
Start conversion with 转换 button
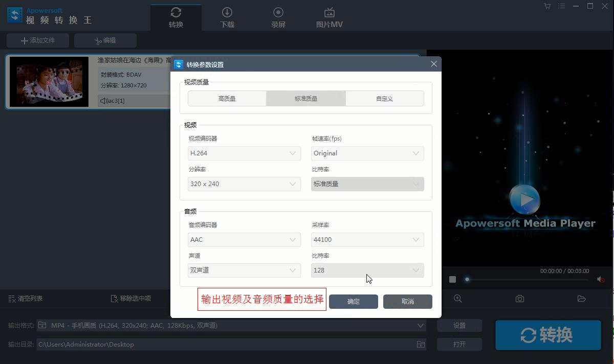pyautogui.click(x=548, y=335)
